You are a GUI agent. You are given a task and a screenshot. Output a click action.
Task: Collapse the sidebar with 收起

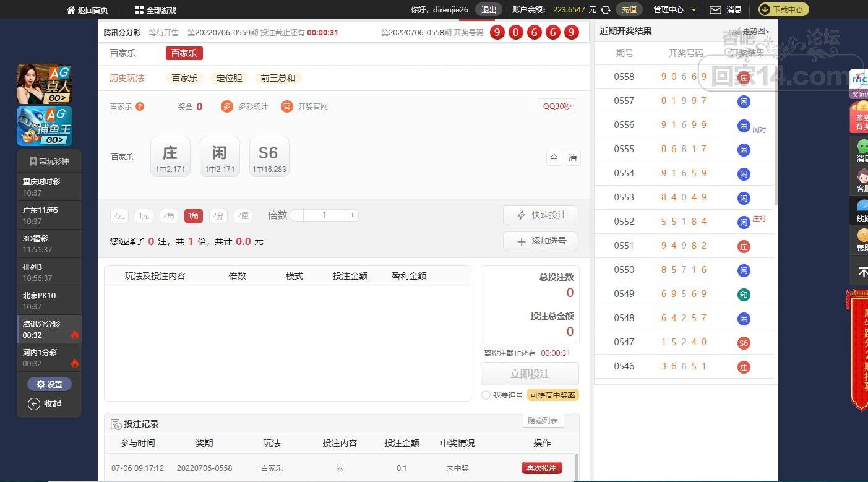point(45,403)
